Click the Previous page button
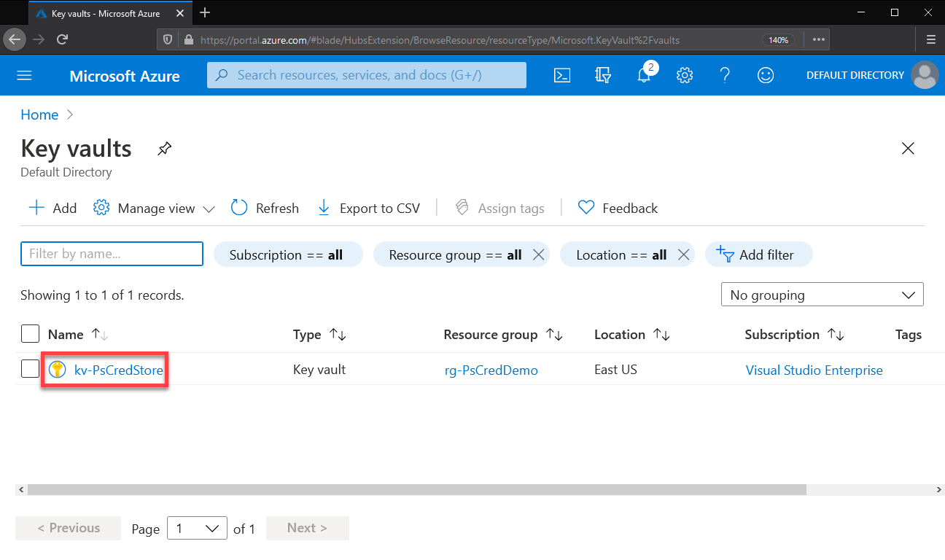This screenshot has height=560, width=945. point(69,528)
